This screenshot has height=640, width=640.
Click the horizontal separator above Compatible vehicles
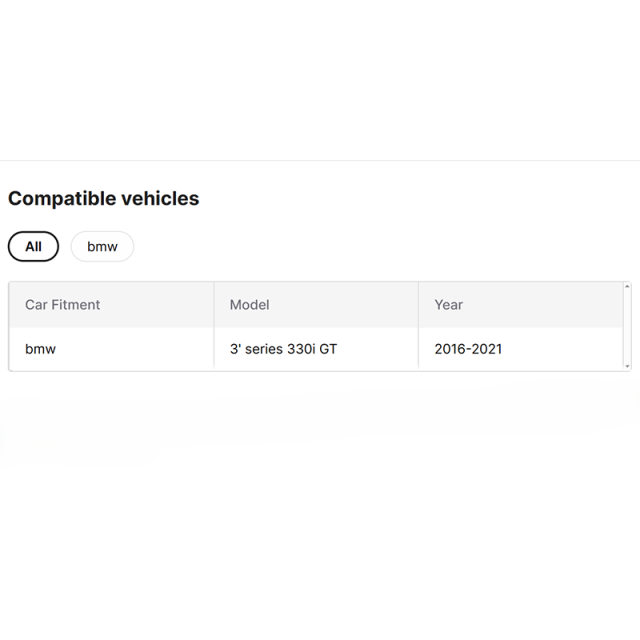320,160
